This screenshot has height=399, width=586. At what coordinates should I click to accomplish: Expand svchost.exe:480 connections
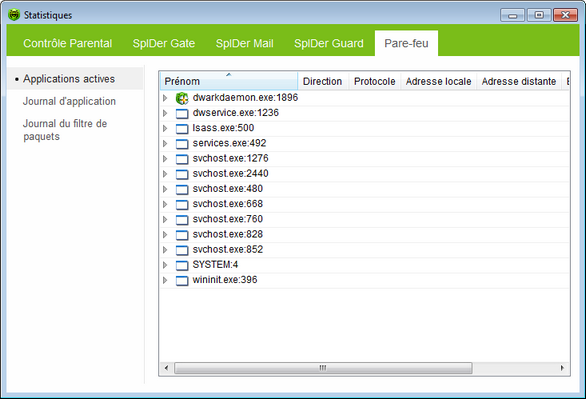[165, 189]
